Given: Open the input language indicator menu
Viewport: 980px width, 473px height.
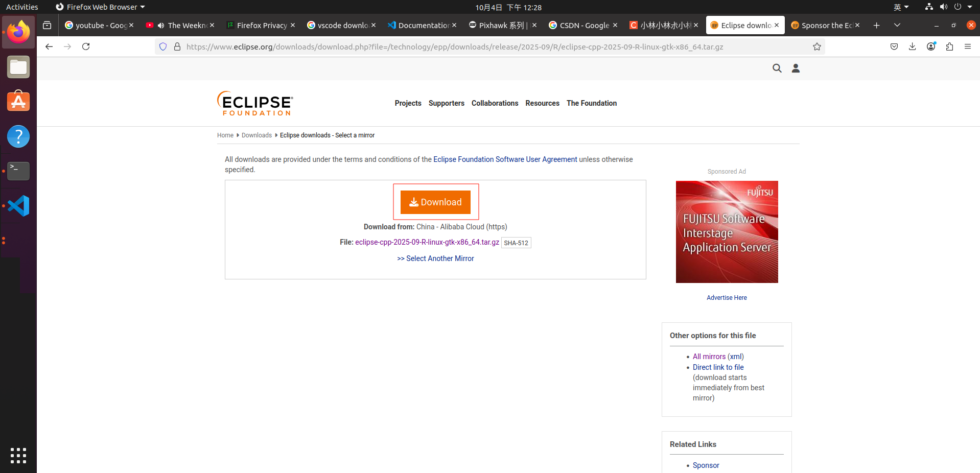Looking at the screenshot, I should pyautogui.click(x=901, y=7).
